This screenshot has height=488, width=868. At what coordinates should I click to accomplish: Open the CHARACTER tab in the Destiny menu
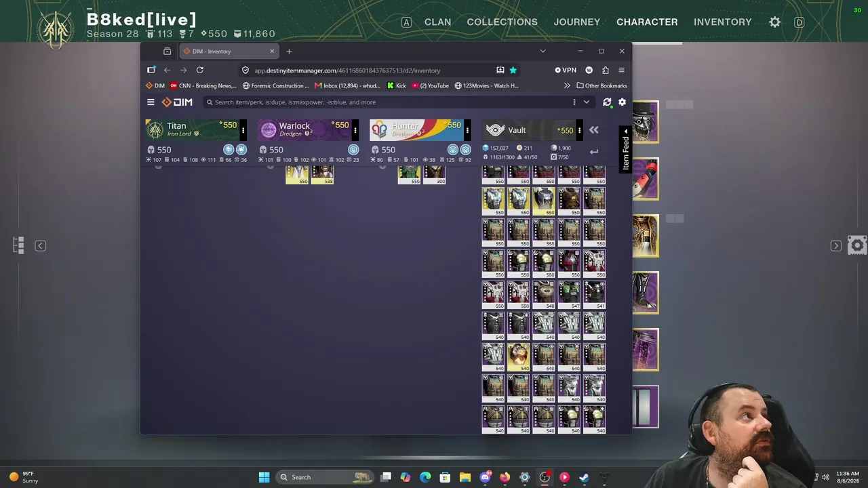647,22
